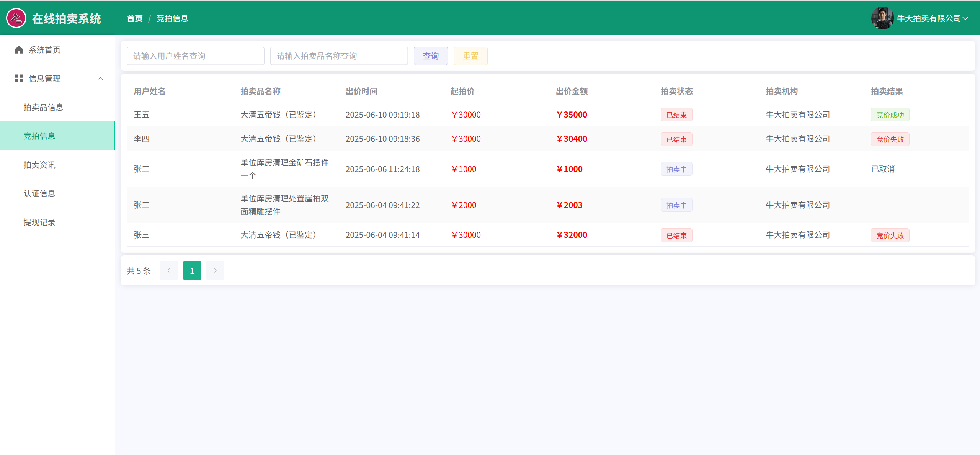Collapse the 信息管理 menu chevron
This screenshot has height=455, width=980.
coord(100,79)
